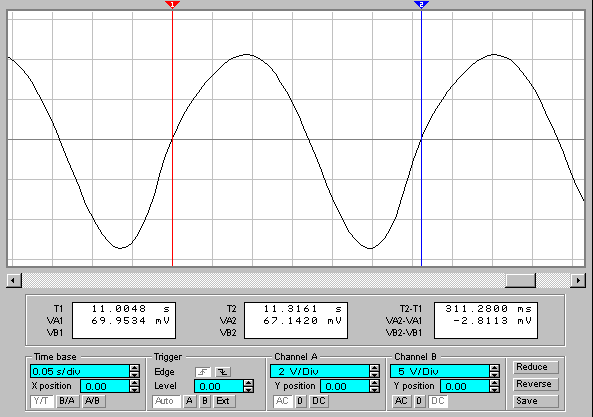
Task: Increase Channel A Y position up arrow
Action: tap(374, 383)
